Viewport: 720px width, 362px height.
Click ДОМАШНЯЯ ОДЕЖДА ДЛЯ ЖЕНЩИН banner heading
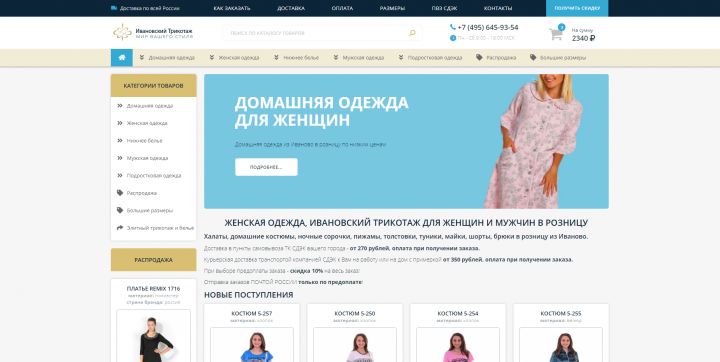[x=321, y=112]
